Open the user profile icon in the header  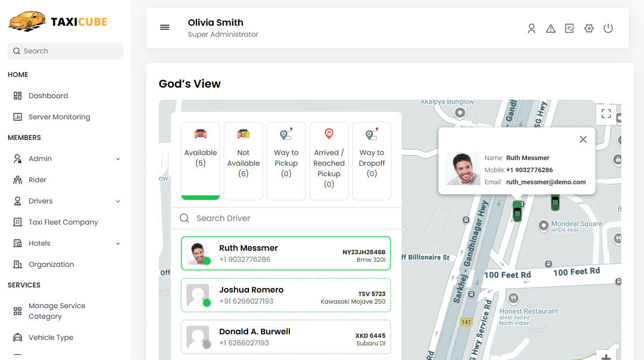click(532, 28)
